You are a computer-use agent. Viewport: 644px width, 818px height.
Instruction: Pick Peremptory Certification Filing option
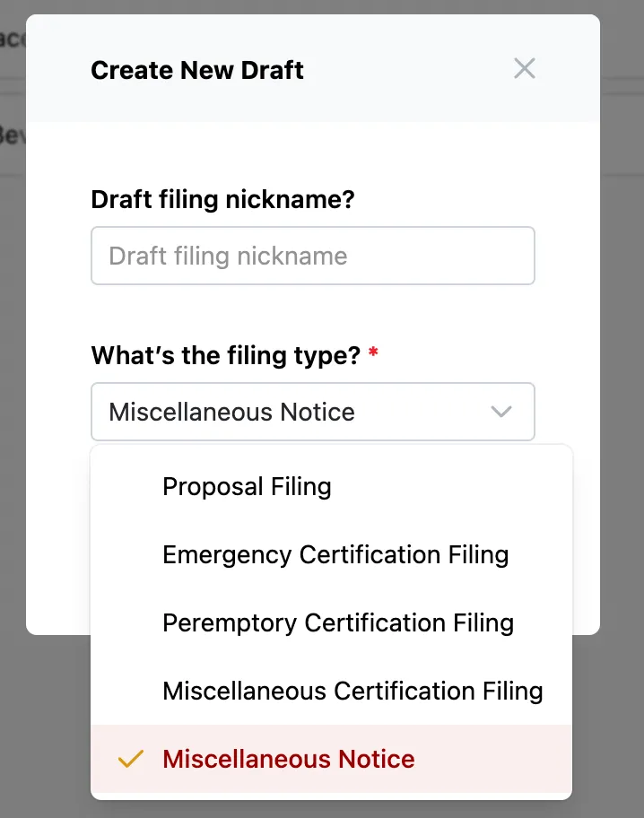[338, 623]
